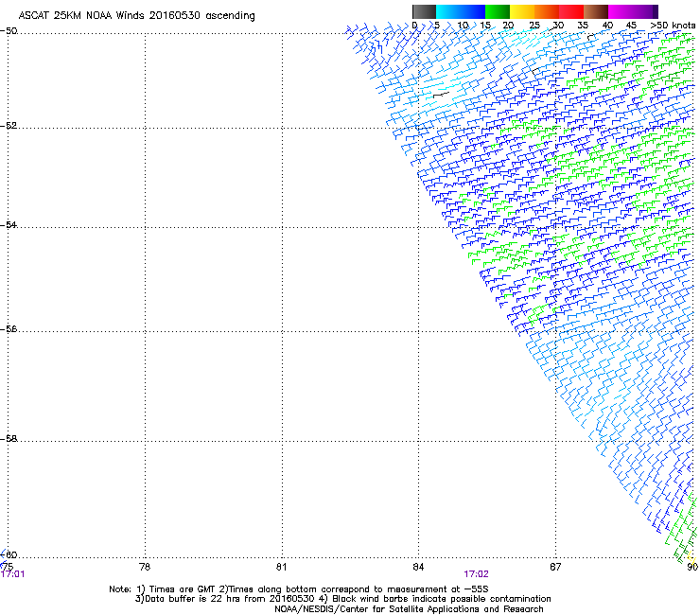
Task: Click the '87' longitude axis label
Action: (555, 567)
